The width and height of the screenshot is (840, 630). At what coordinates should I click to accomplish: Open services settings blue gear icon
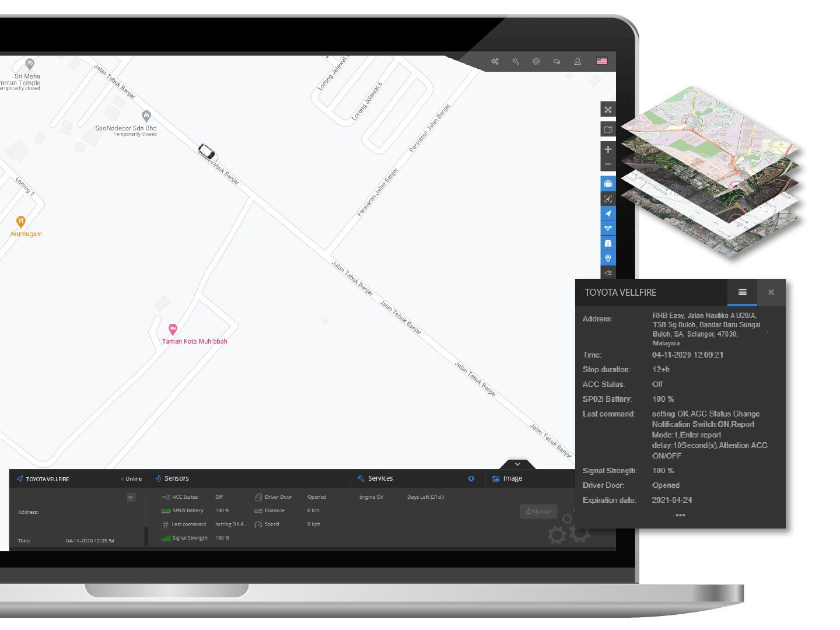point(471,479)
